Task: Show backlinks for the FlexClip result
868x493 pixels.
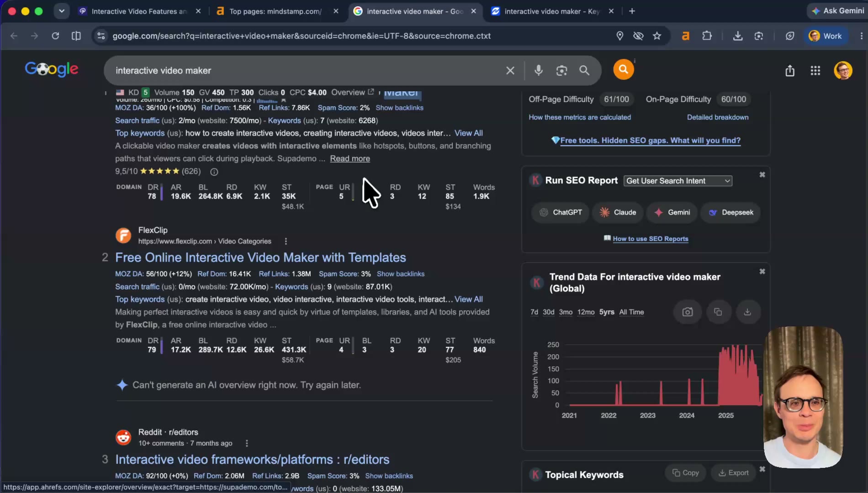Action: (x=401, y=274)
